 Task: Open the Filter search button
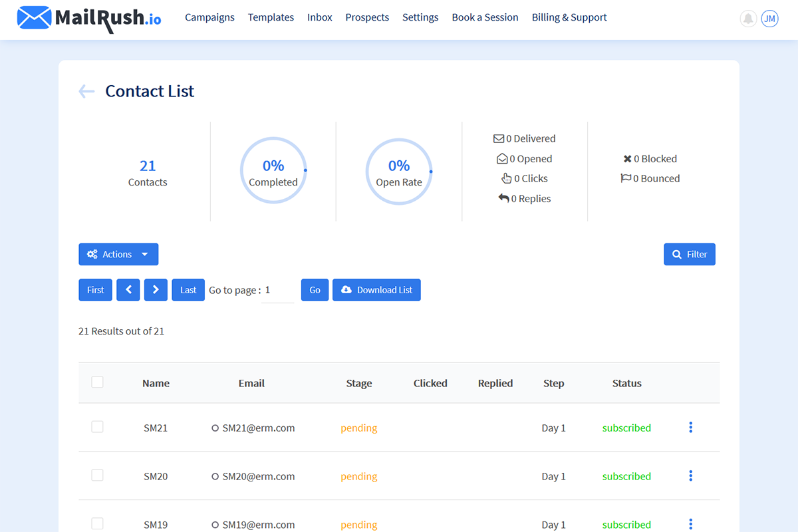[690, 254]
